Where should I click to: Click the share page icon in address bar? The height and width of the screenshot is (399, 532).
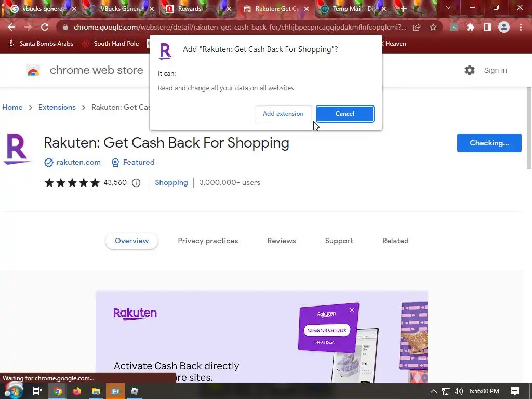[x=417, y=27]
